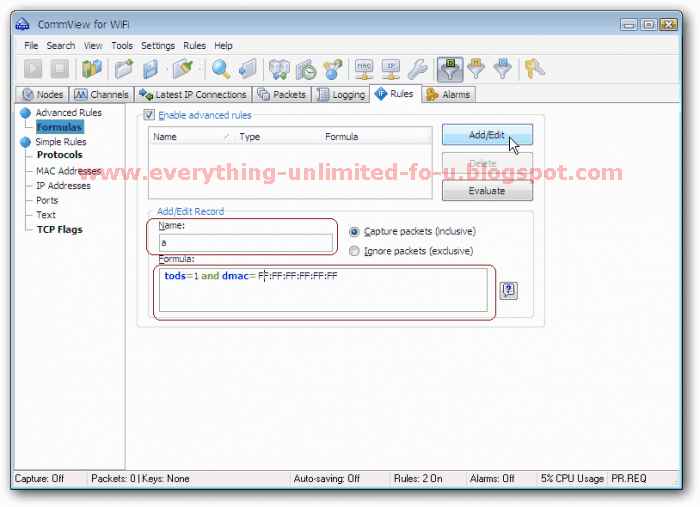Open the Rules menu
Screen dimensions: 700x507
[x=194, y=46]
